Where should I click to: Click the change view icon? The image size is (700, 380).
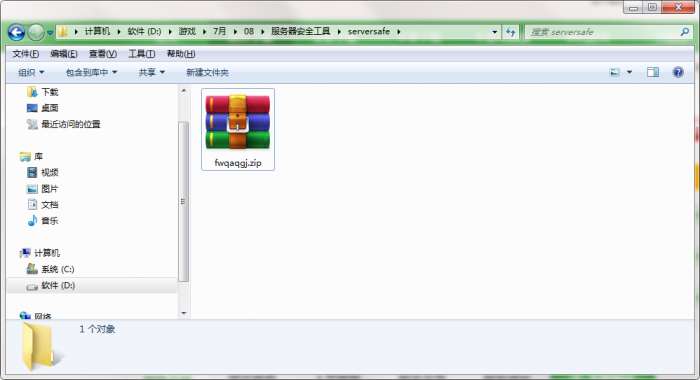tap(615, 72)
